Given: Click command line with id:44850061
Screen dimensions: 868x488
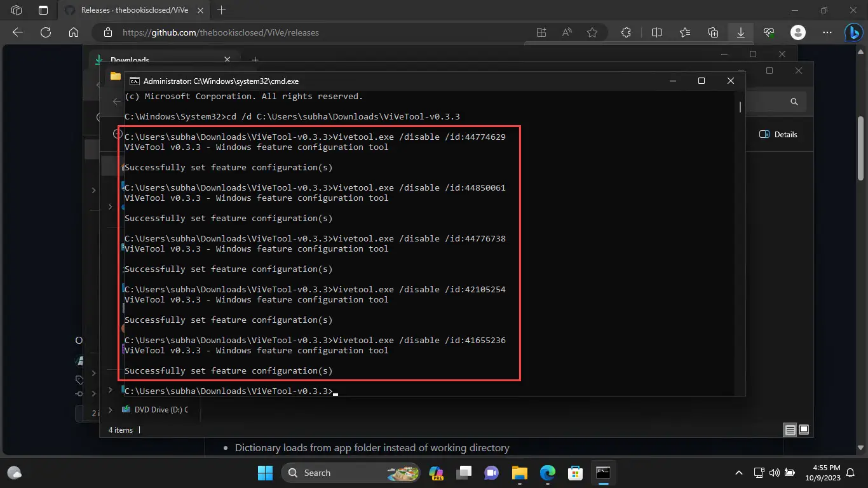Looking at the screenshot, I should [x=315, y=187].
